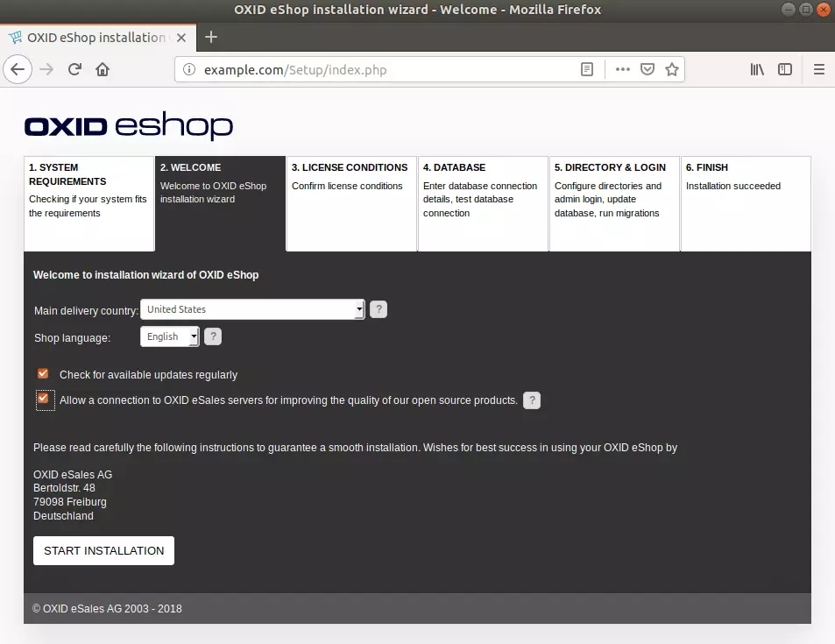Close the OXID eShop installation tab

(181, 38)
